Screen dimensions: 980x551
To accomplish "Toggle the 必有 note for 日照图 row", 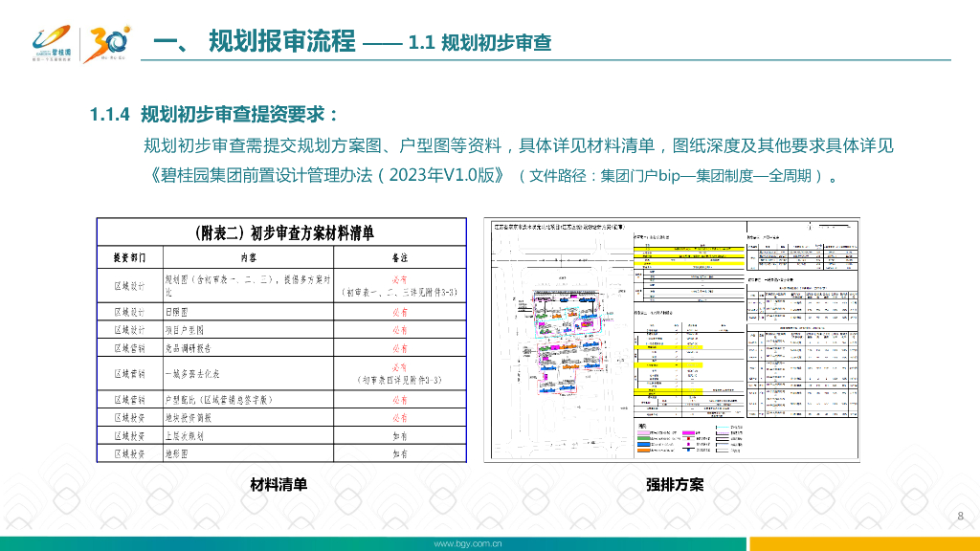I will (x=400, y=311).
